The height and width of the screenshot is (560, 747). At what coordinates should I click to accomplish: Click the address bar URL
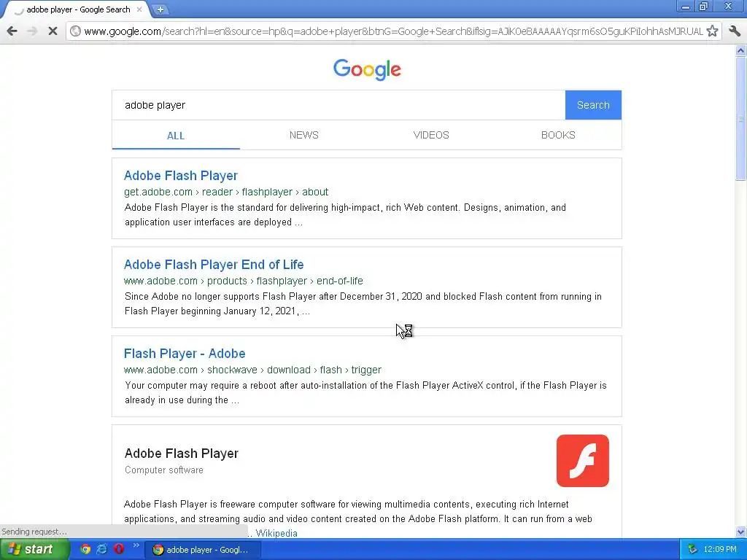tap(393, 31)
